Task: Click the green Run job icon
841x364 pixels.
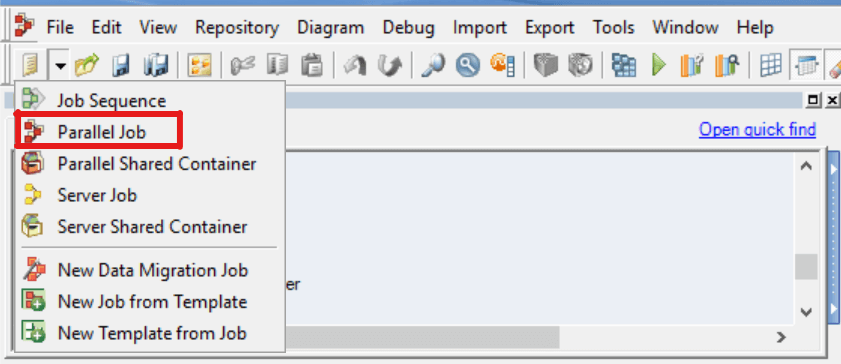Action: pyautogui.click(x=659, y=66)
